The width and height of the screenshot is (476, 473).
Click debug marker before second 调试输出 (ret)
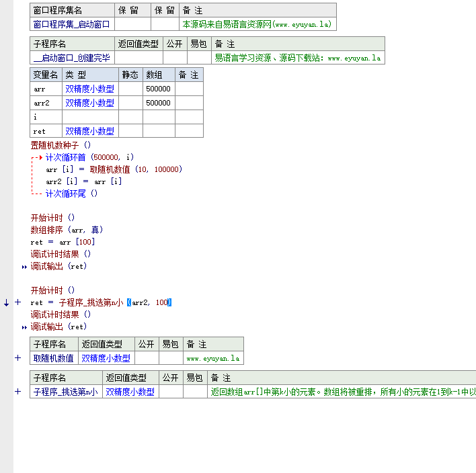[x=25, y=327]
